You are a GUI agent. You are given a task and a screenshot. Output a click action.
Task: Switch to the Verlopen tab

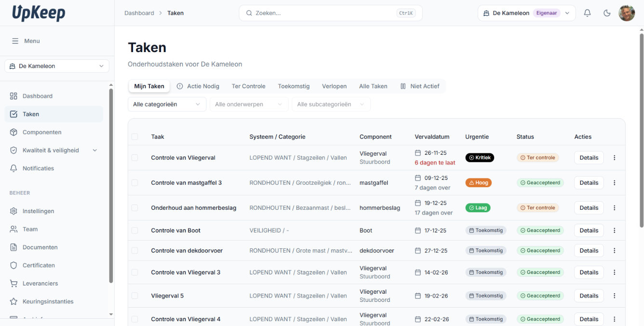point(334,86)
